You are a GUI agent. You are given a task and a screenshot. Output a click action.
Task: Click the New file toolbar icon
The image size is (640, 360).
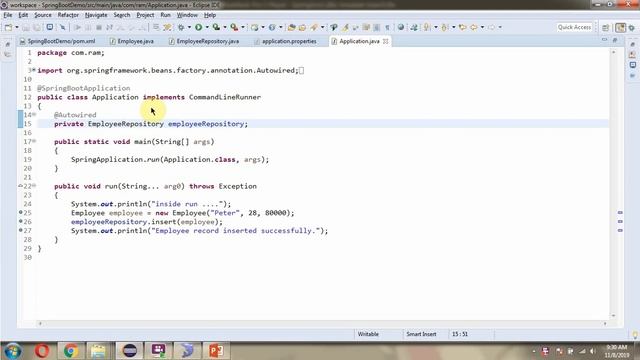click(8, 27)
